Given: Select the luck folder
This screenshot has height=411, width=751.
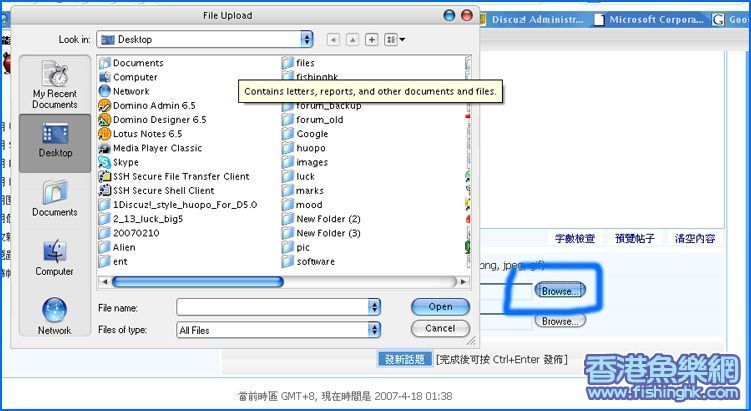Looking at the screenshot, I should click(299, 176).
